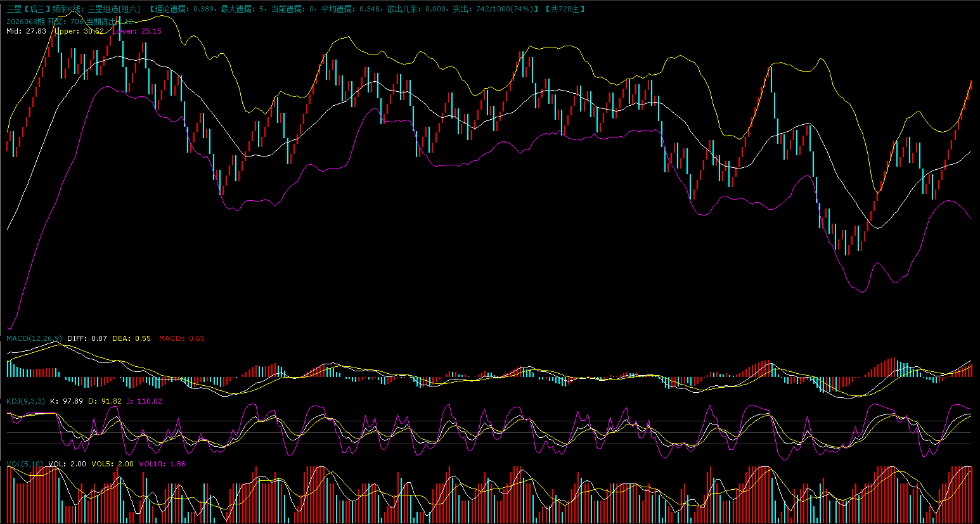Click the Lower: 25.15 Bollinger label
The height and width of the screenshot is (524, 980).
(x=136, y=31)
